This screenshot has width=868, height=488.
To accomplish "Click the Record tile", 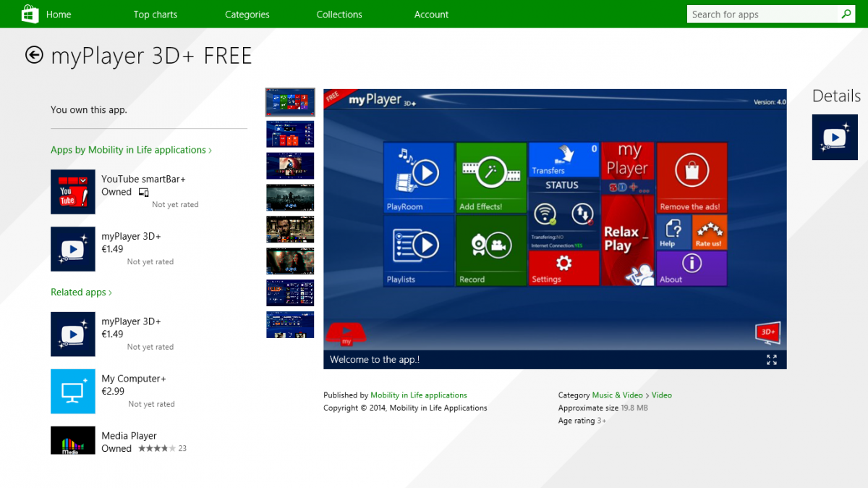I will click(x=491, y=251).
